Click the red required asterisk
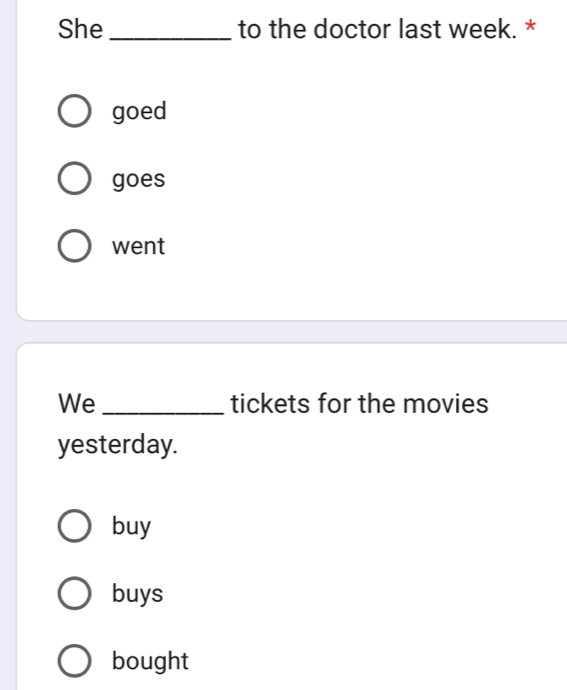Viewport: 567px width, 690px height. 530,26
